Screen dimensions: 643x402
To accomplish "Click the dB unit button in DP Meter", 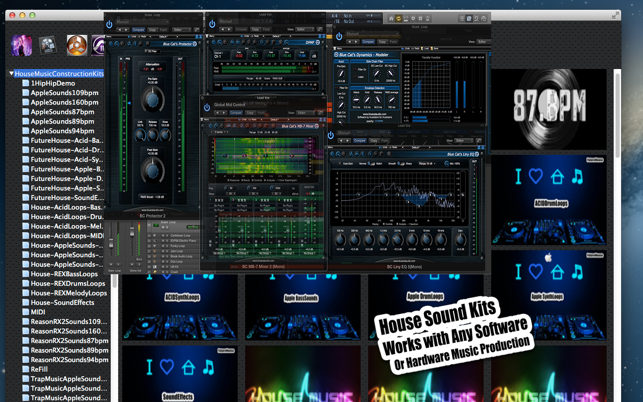I will coord(314,56).
